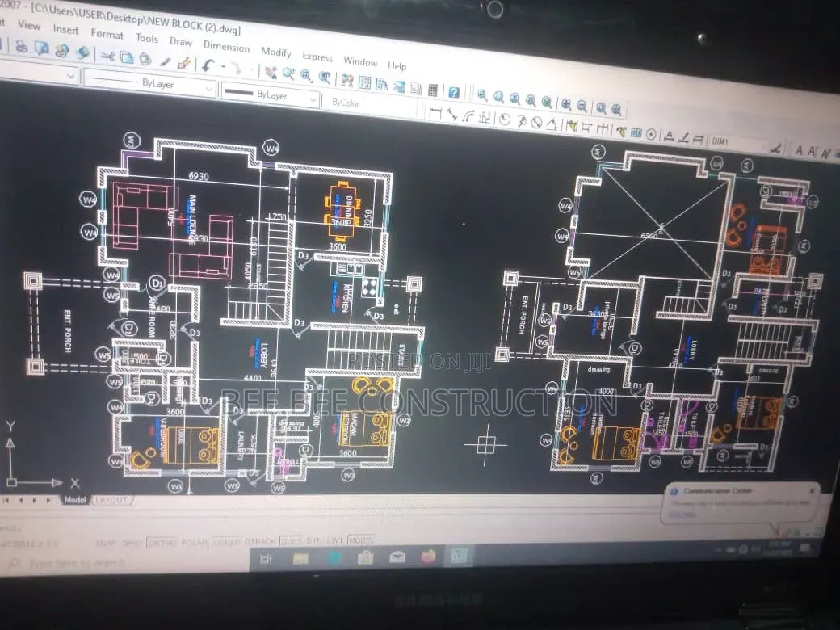
Task: Select the Pan Realtime tool
Action: 271,72
